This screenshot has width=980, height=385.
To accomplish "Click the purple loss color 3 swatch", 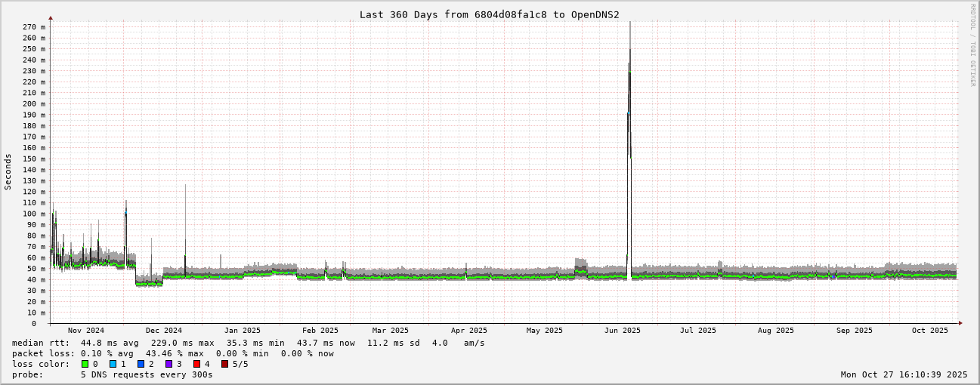I will coord(168,364).
